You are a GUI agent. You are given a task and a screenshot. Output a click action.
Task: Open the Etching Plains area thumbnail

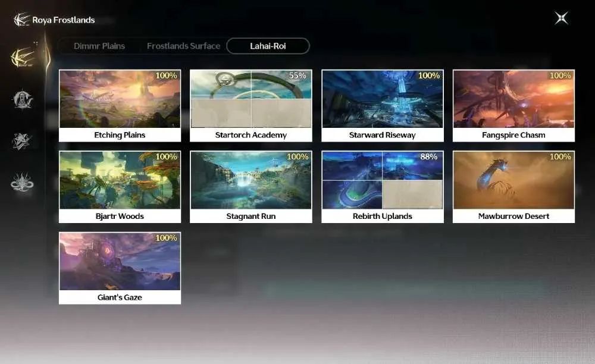tap(120, 99)
